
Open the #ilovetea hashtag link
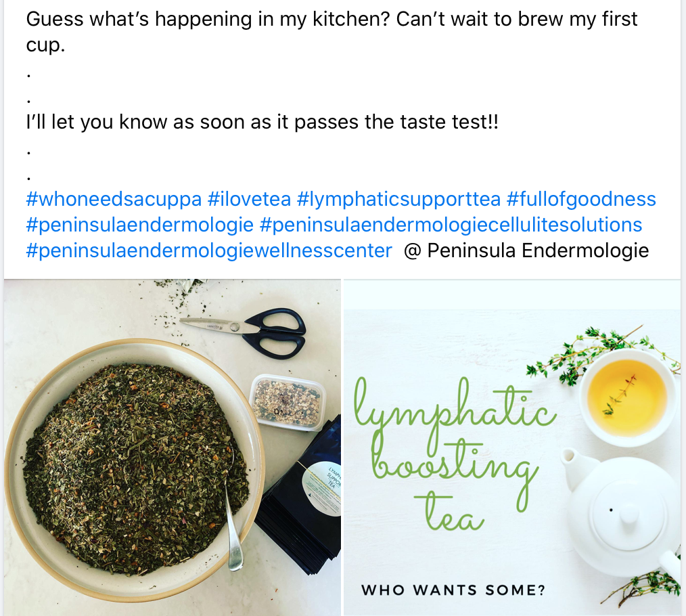point(250,199)
